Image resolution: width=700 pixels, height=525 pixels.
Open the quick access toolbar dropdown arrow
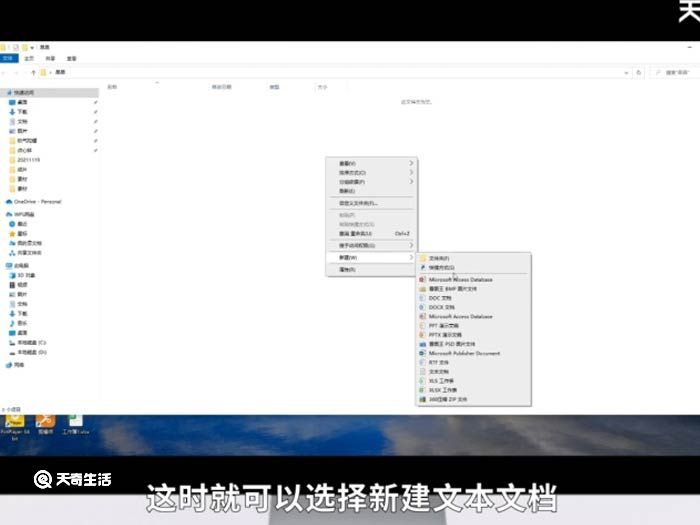click(x=32, y=47)
